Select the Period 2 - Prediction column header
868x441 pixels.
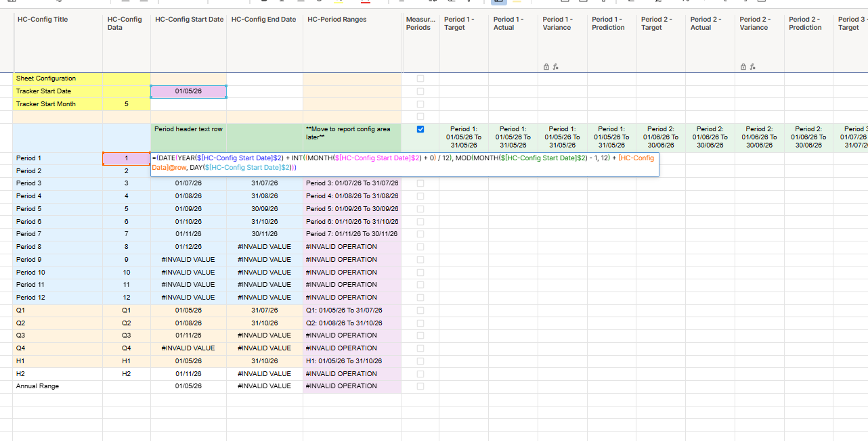tap(808, 43)
